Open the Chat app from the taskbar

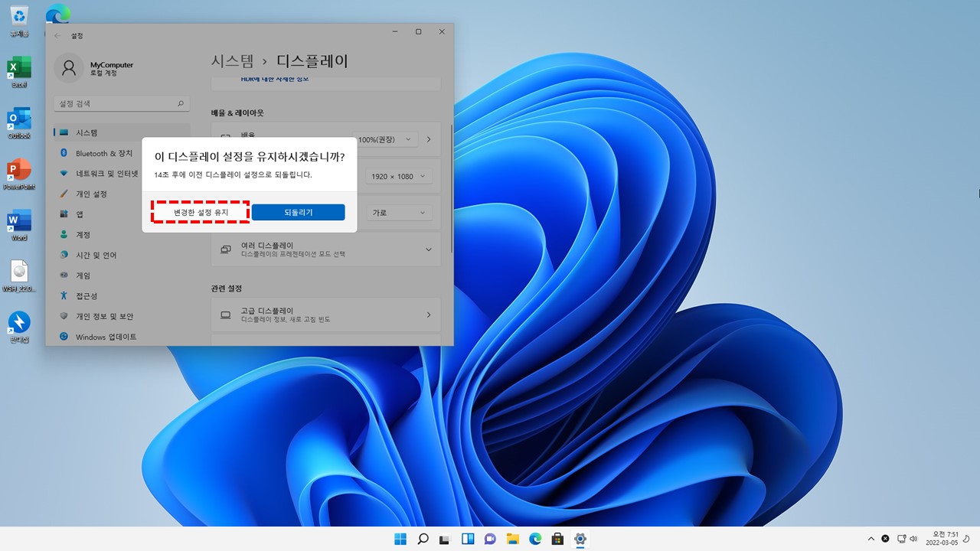coord(490,539)
